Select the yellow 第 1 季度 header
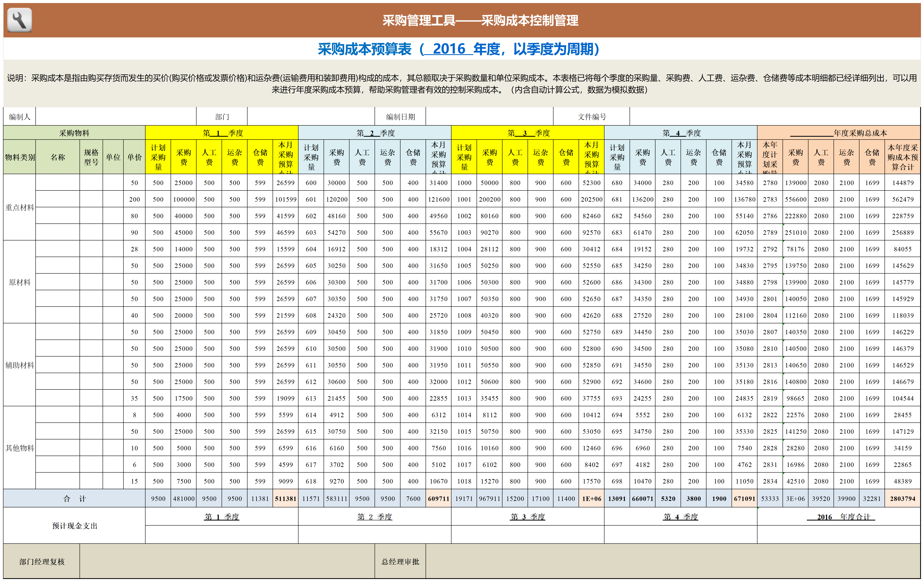This screenshot has width=924, height=582. [x=221, y=133]
